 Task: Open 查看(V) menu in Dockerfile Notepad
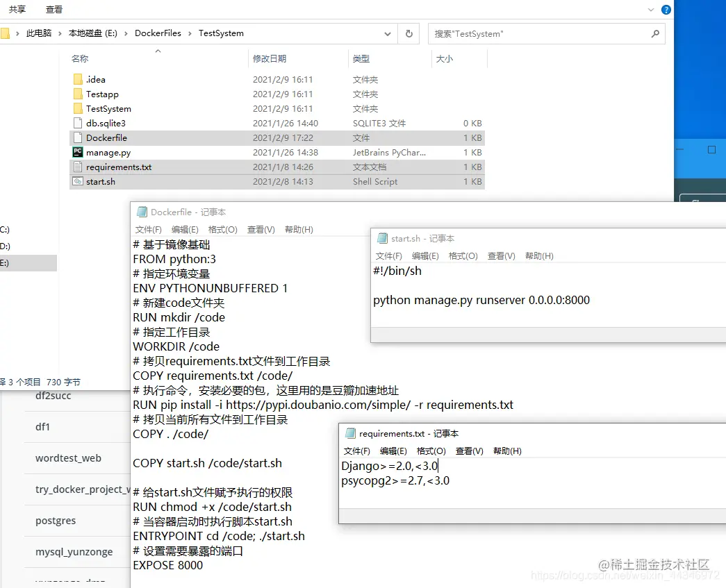click(x=261, y=230)
